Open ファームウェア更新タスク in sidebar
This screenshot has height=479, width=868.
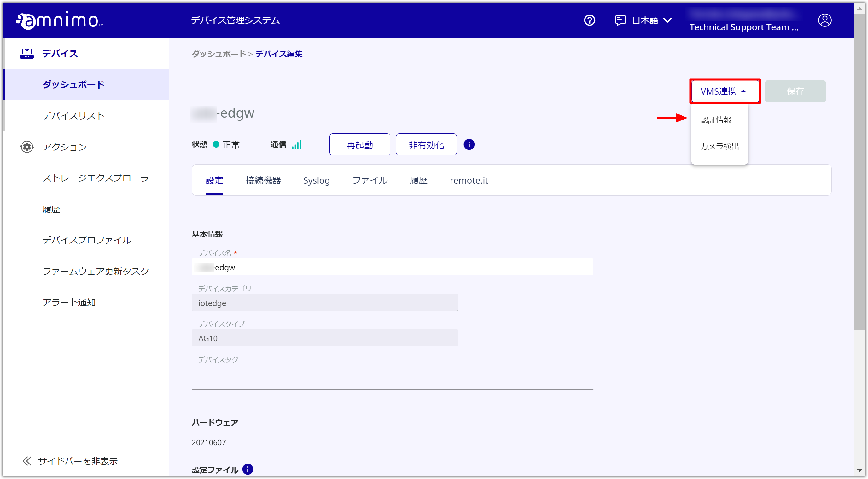coord(96,271)
